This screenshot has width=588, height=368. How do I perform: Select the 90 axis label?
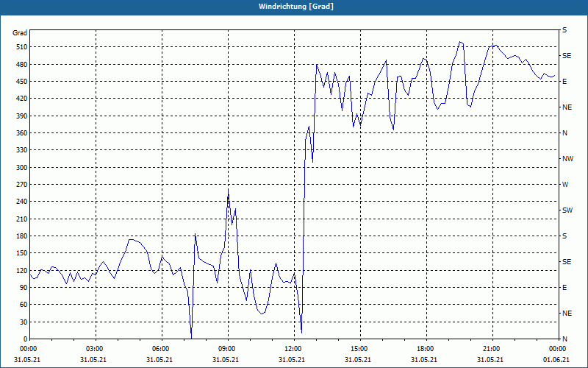pyautogui.click(x=24, y=288)
